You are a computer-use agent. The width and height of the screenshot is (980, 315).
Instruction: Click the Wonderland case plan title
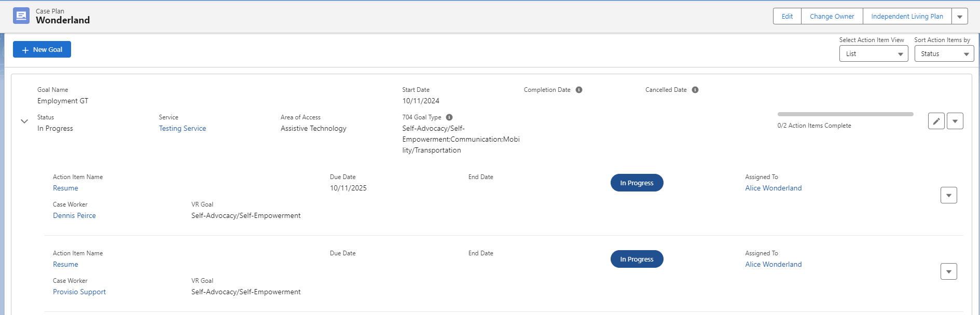tap(63, 20)
